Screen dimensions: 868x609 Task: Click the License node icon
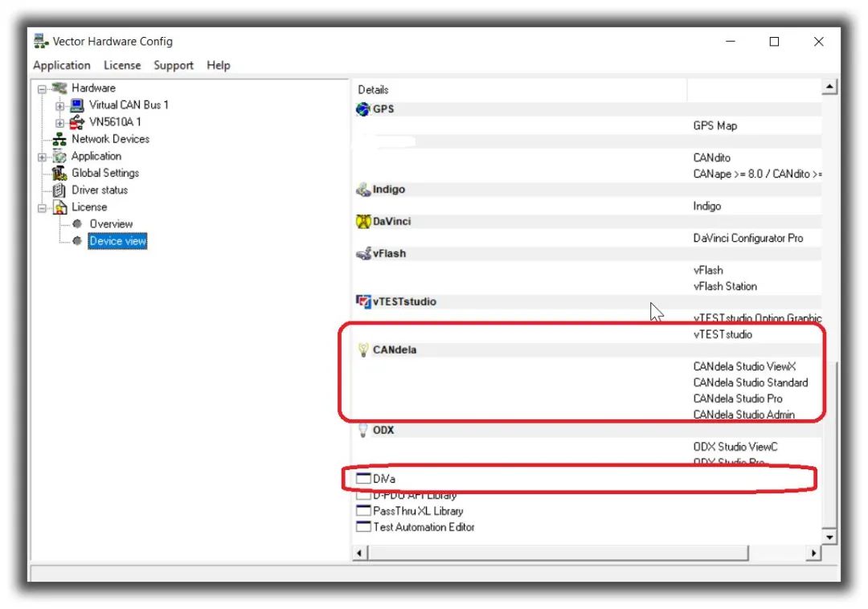[x=59, y=207]
